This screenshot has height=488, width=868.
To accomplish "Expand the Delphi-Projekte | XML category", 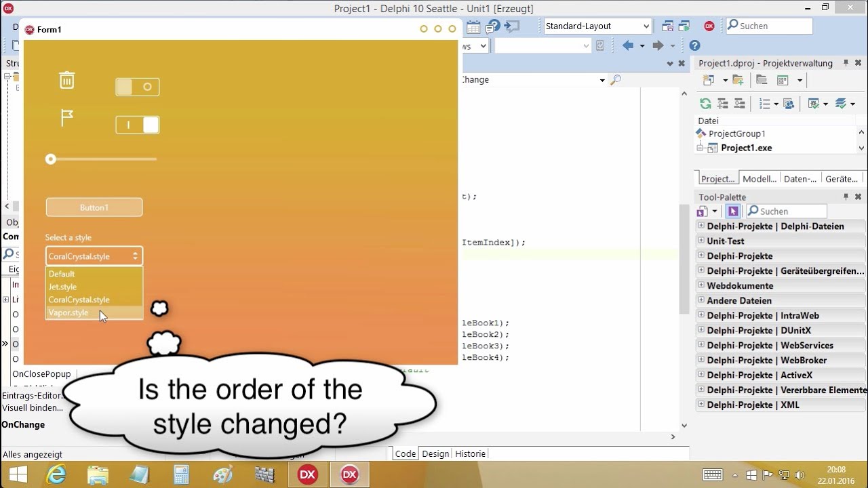I will pos(701,405).
